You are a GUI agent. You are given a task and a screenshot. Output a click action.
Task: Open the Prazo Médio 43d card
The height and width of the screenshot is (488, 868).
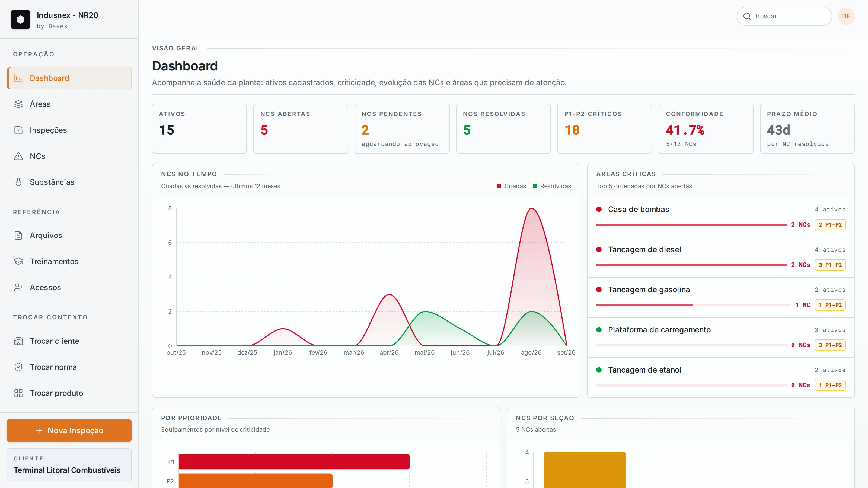tap(807, 129)
